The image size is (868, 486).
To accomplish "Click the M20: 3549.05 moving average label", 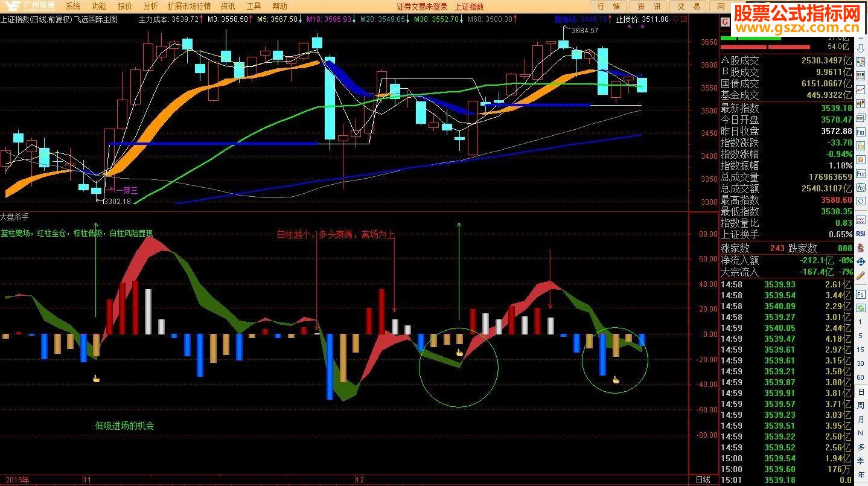I will pos(383,19).
